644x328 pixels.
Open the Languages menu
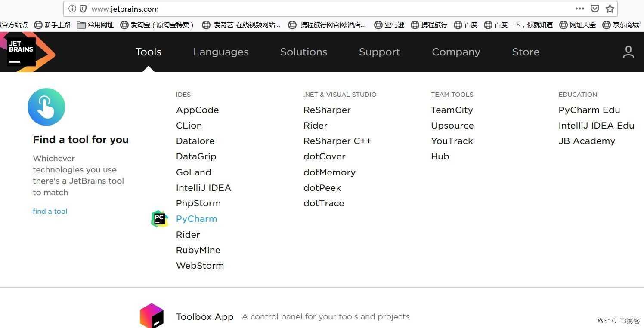(x=221, y=52)
